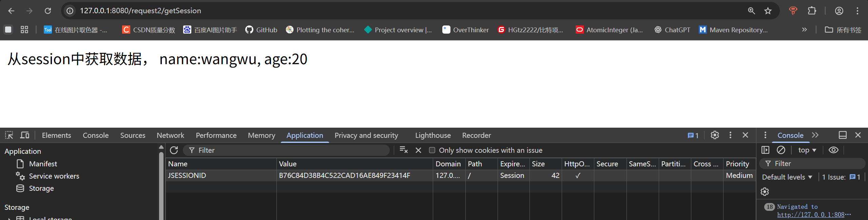The height and width of the screenshot is (220, 868).
Task: Focus the console Filter field
Action: [812, 164]
